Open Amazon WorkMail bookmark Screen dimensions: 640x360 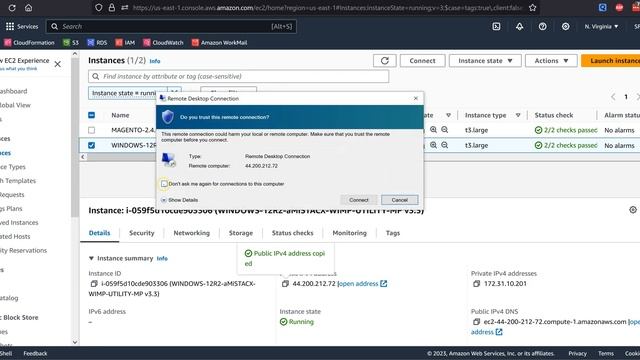(x=220, y=42)
